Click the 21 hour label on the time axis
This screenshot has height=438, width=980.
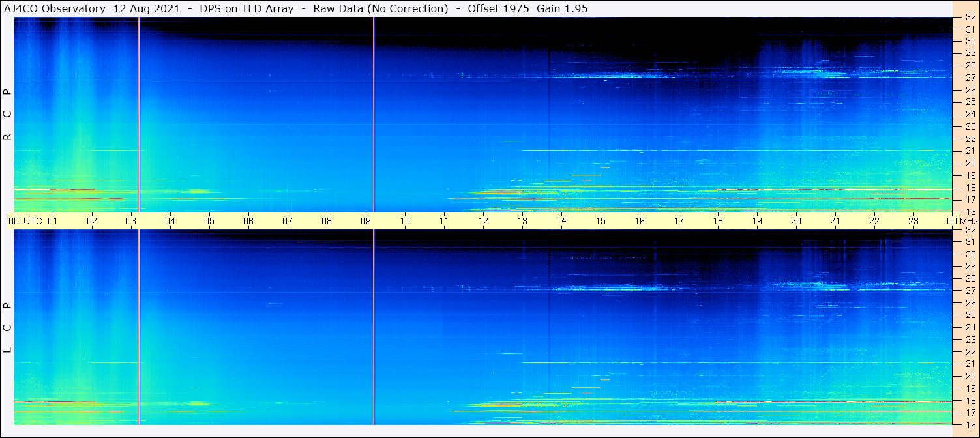835,221
